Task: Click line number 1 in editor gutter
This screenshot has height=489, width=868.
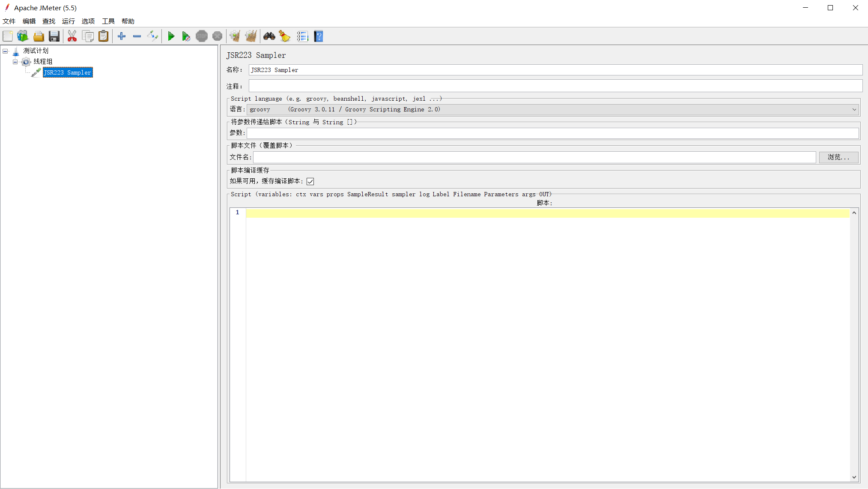Action: [238, 213]
